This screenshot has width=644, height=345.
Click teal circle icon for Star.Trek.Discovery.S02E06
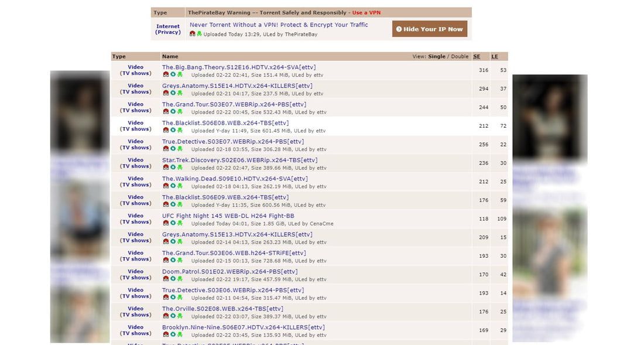173,167
